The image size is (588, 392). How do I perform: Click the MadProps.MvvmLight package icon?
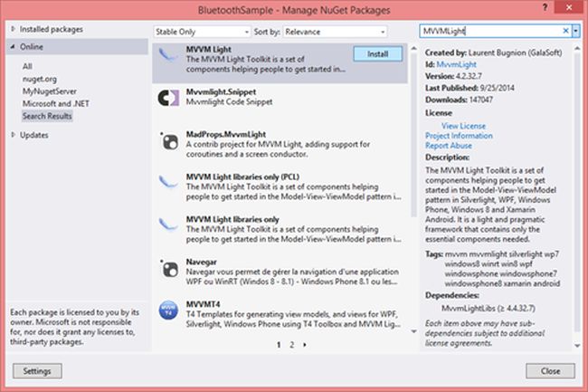pyautogui.click(x=169, y=141)
